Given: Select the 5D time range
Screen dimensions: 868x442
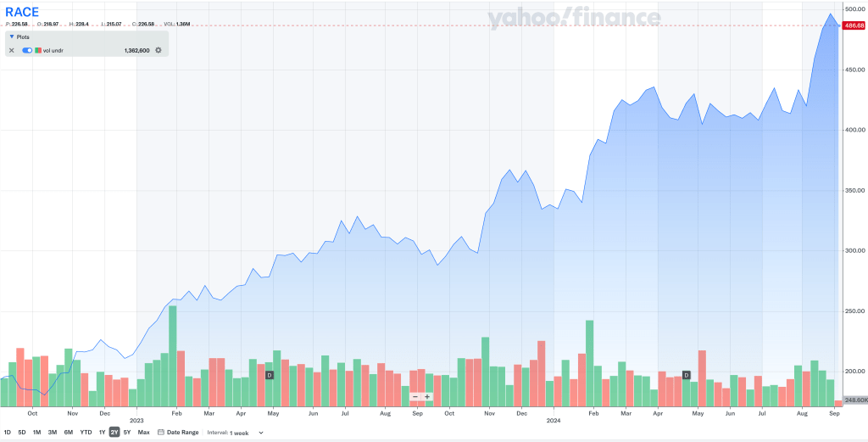Looking at the screenshot, I should 22,432.
